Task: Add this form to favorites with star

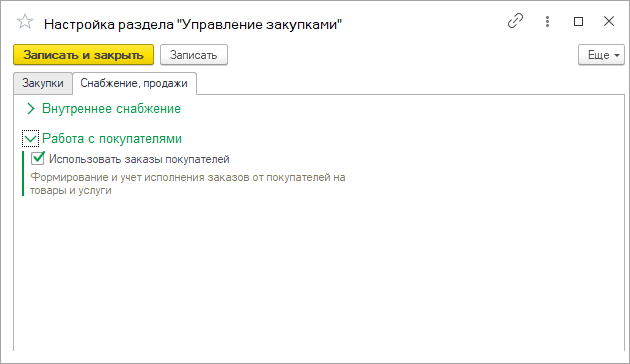Action: [25, 22]
